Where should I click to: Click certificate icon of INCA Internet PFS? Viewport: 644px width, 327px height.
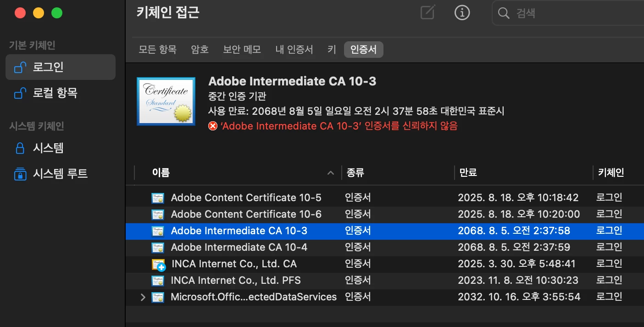coord(158,281)
